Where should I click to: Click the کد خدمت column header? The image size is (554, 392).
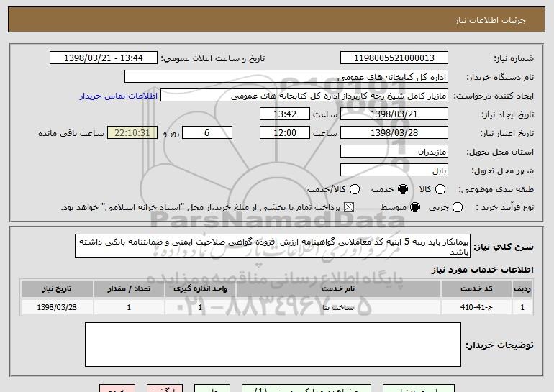click(476, 289)
